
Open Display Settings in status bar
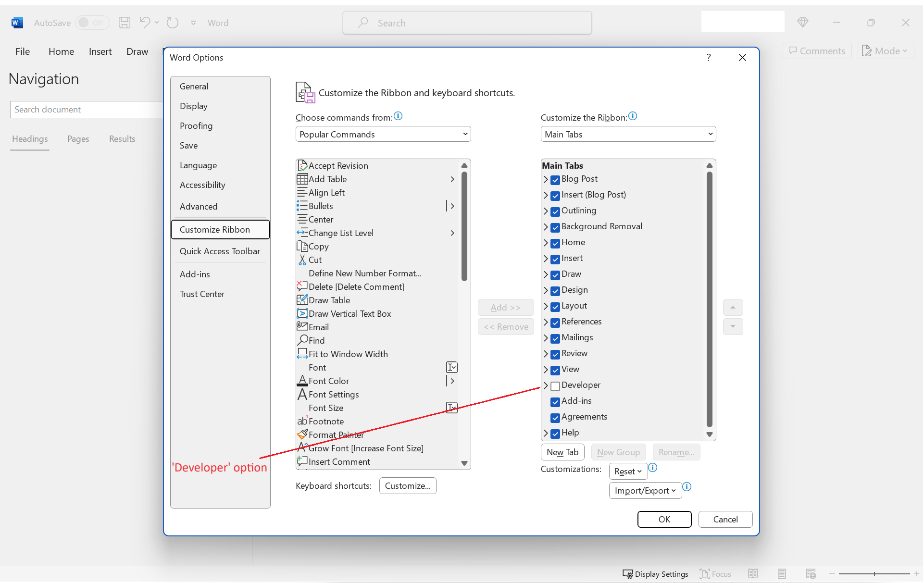(x=655, y=574)
